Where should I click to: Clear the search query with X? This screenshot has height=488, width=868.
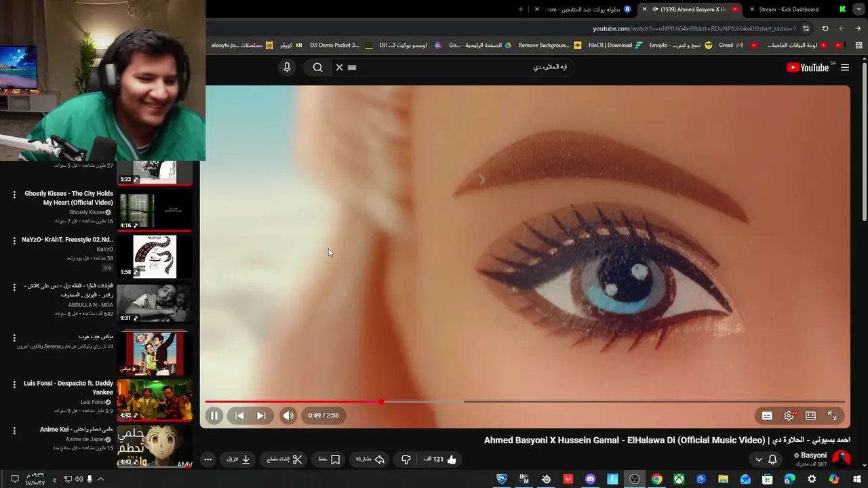point(340,67)
